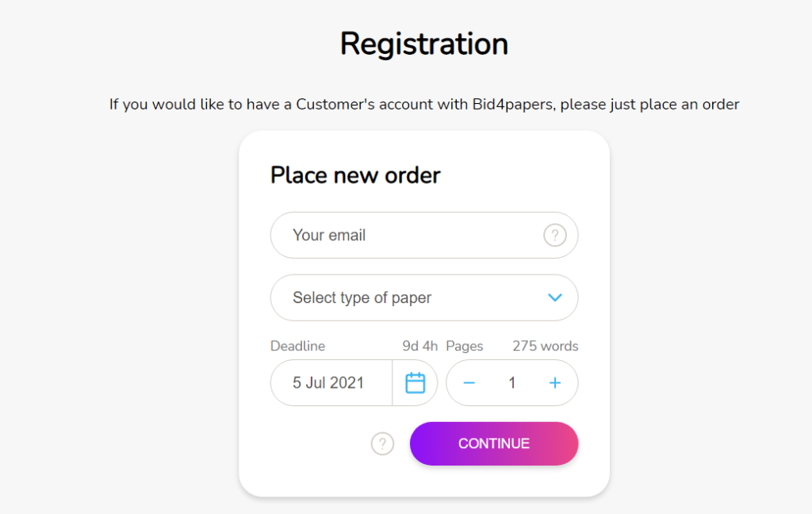Click the 9d 4h remaining time text
Screen dimensions: 812x514
coord(420,346)
